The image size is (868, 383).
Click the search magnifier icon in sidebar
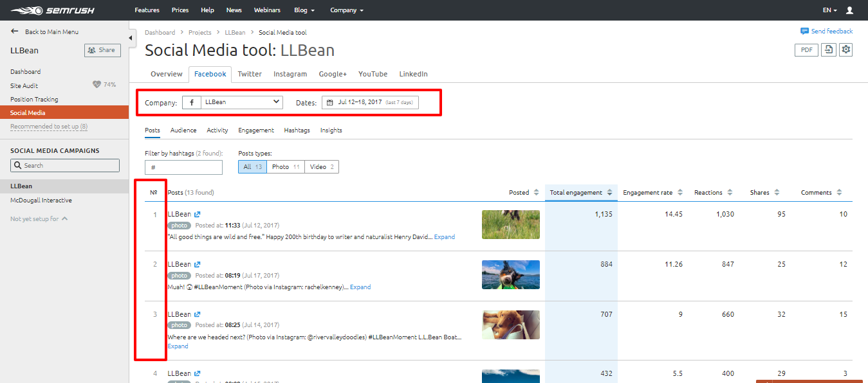click(18, 166)
